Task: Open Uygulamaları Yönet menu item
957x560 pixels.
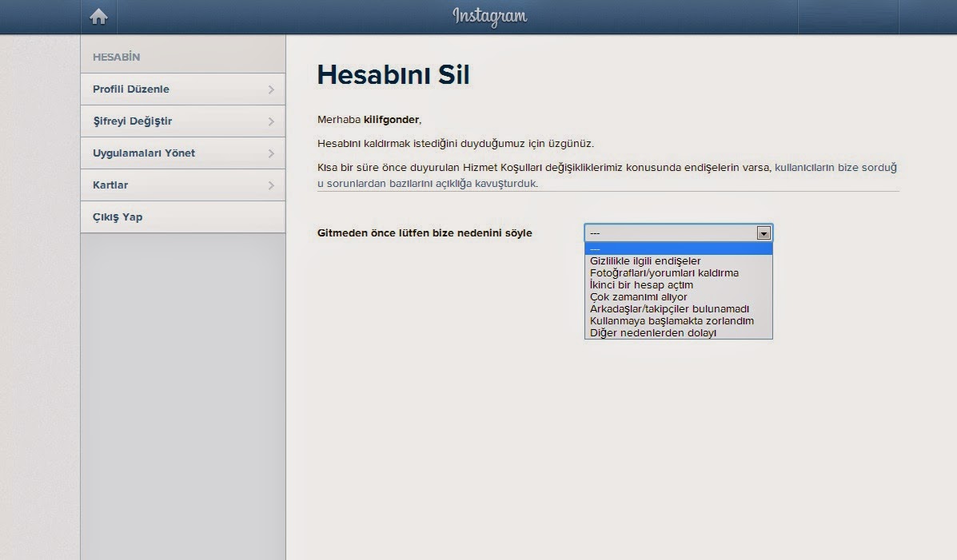Action: tap(182, 153)
